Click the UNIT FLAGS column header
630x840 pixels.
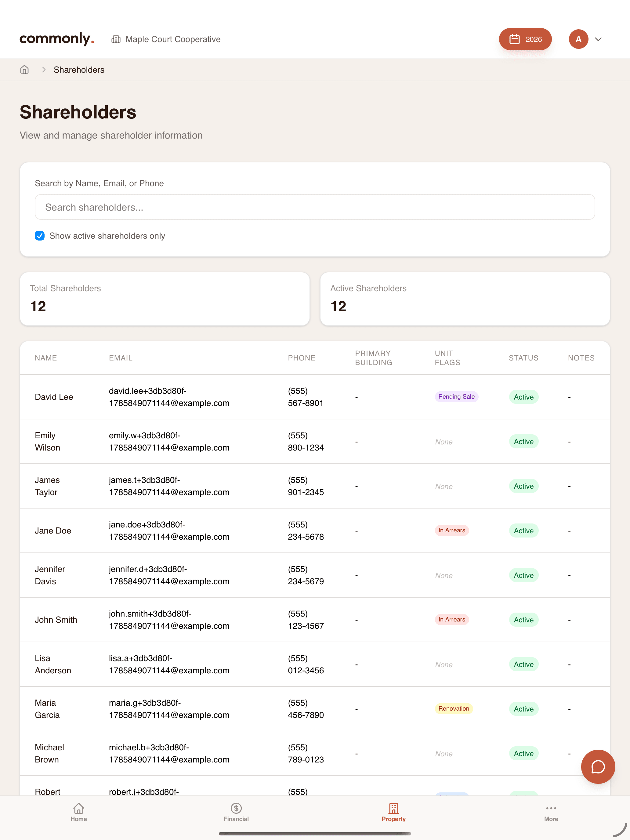click(447, 358)
